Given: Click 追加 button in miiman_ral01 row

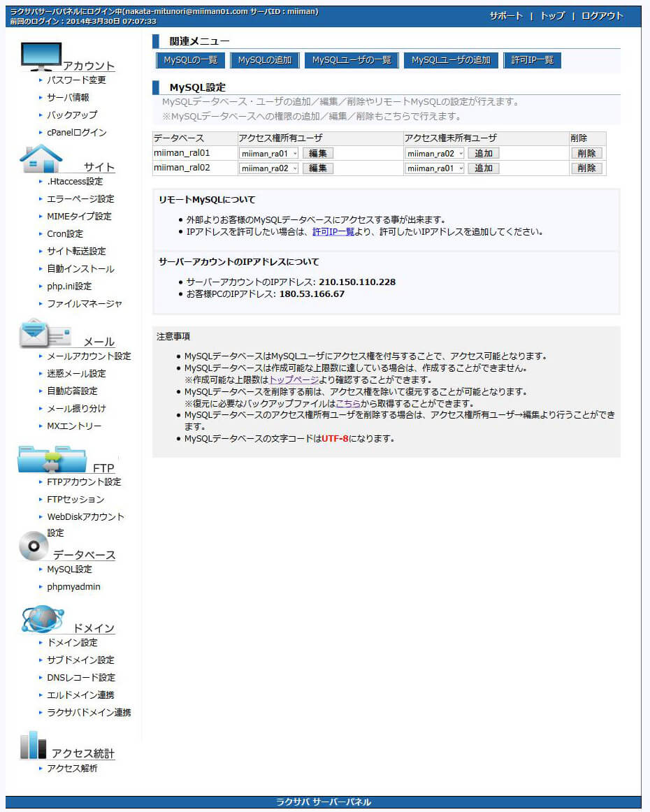Looking at the screenshot, I should tap(484, 153).
